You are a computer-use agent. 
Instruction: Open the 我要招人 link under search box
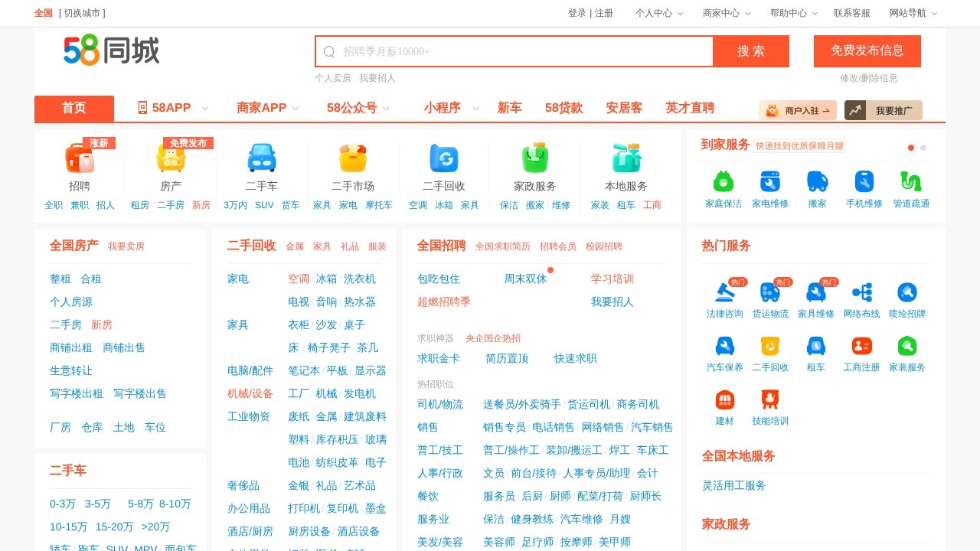[x=377, y=78]
